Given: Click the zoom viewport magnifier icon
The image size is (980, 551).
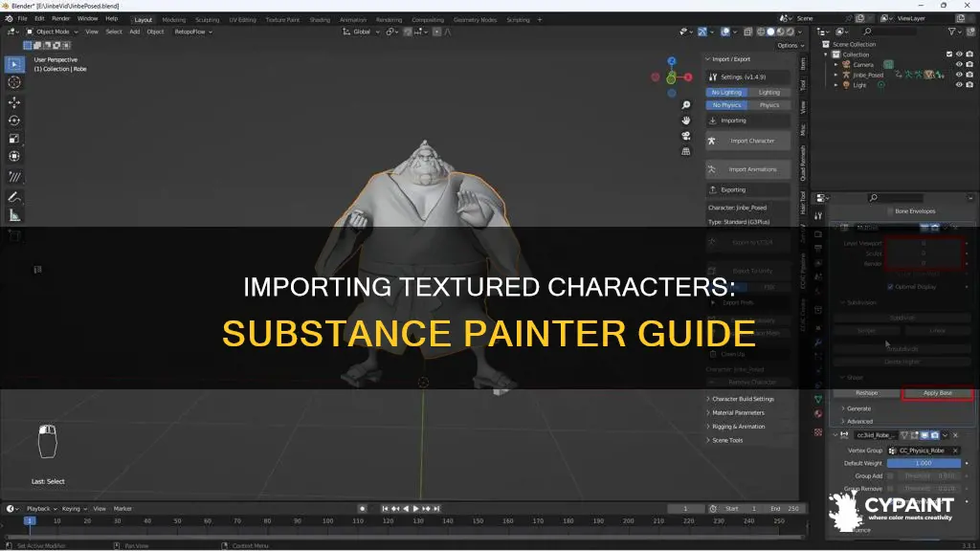Looking at the screenshot, I should click(x=685, y=105).
